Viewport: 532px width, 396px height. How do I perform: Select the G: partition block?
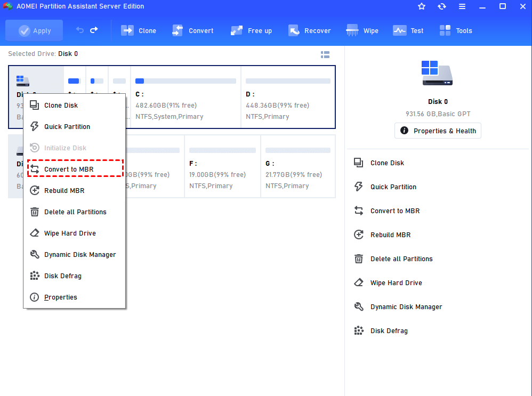[x=298, y=166]
